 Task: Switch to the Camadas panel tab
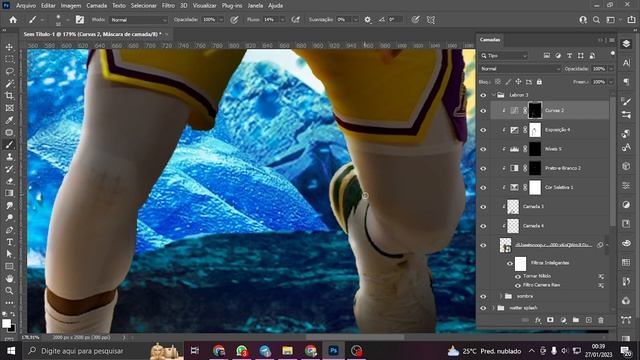[x=489, y=40]
